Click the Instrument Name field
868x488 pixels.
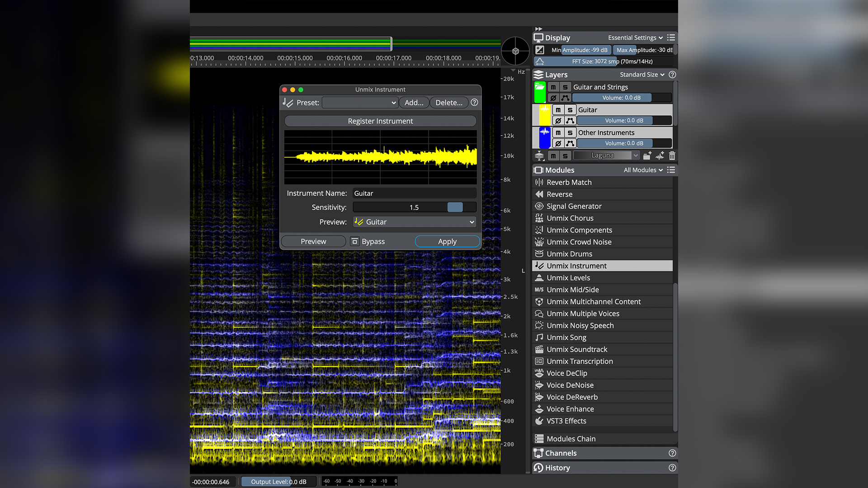(414, 193)
